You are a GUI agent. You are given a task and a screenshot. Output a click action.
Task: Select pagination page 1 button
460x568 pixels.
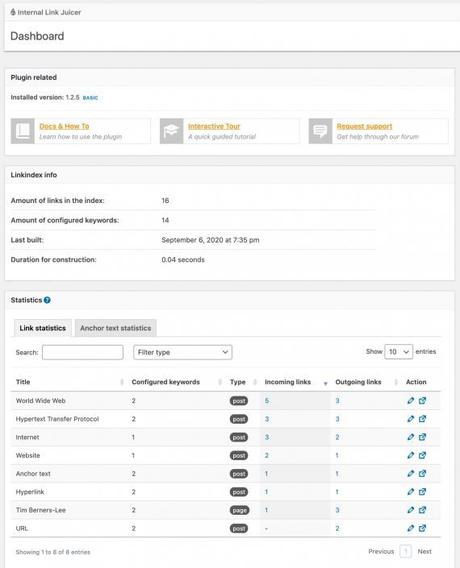406,551
